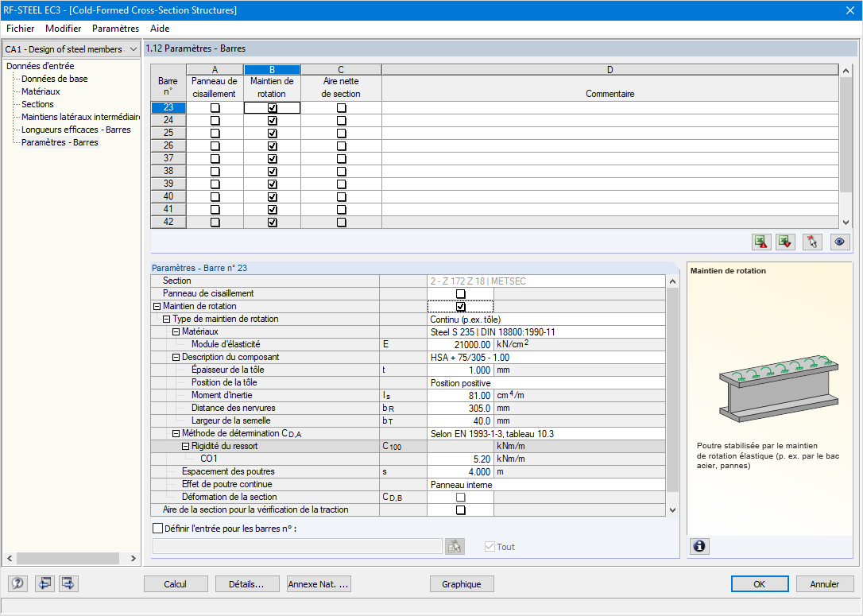Viewport: 863px width, 616px height.
Task: Click the CO1 rigidity value 5.20
Action: [x=460, y=459]
